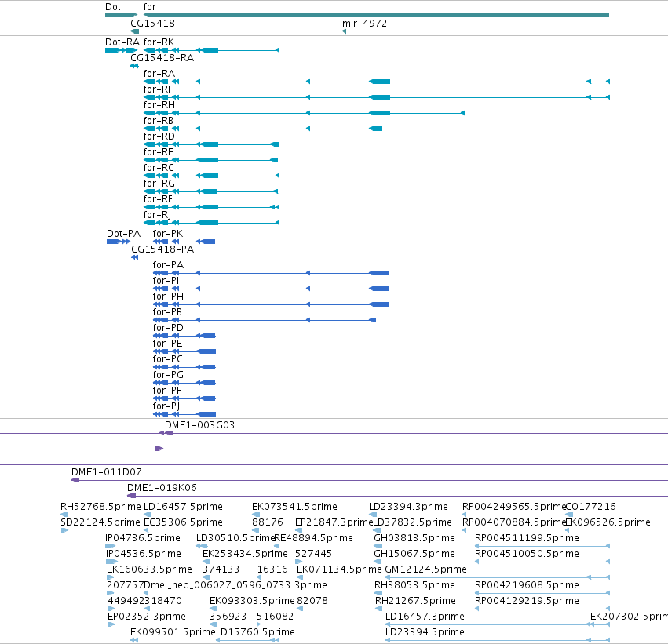Open the CG15418-PA protein label
Screen dimensions: 668x644
pos(162,249)
